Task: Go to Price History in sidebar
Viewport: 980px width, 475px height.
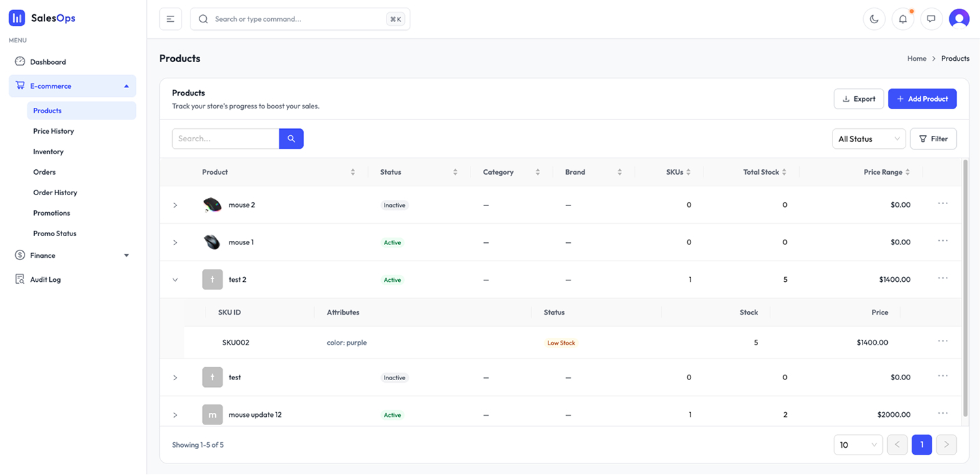Action: (x=53, y=131)
